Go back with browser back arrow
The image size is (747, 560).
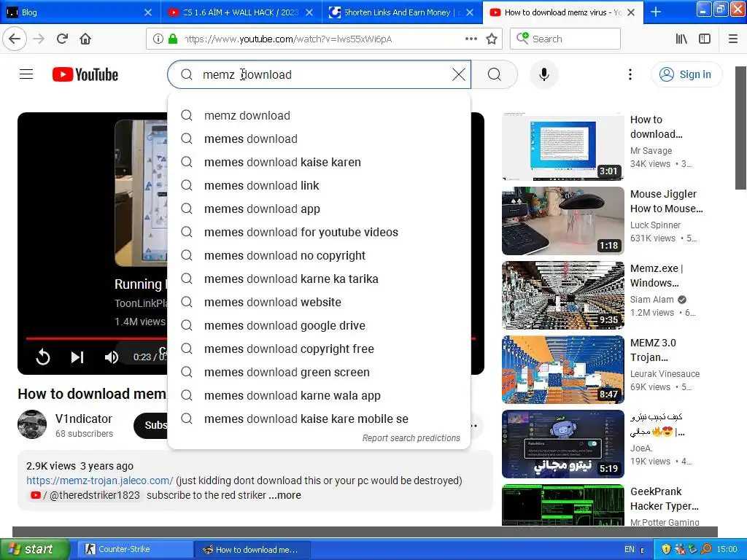[15, 39]
